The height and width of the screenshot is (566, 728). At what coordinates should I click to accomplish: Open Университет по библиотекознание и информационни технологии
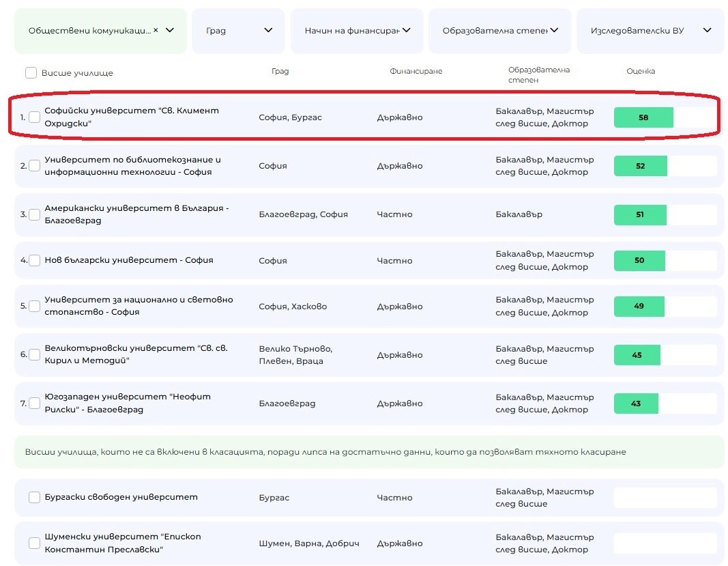(132, 166)
